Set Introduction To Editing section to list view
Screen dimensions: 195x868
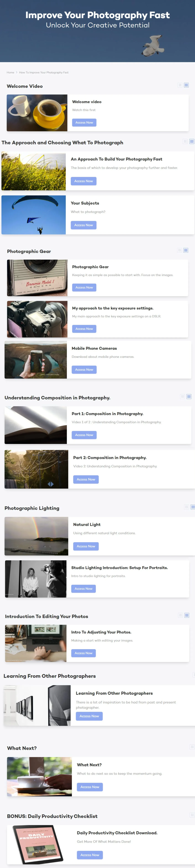[187, 615]
